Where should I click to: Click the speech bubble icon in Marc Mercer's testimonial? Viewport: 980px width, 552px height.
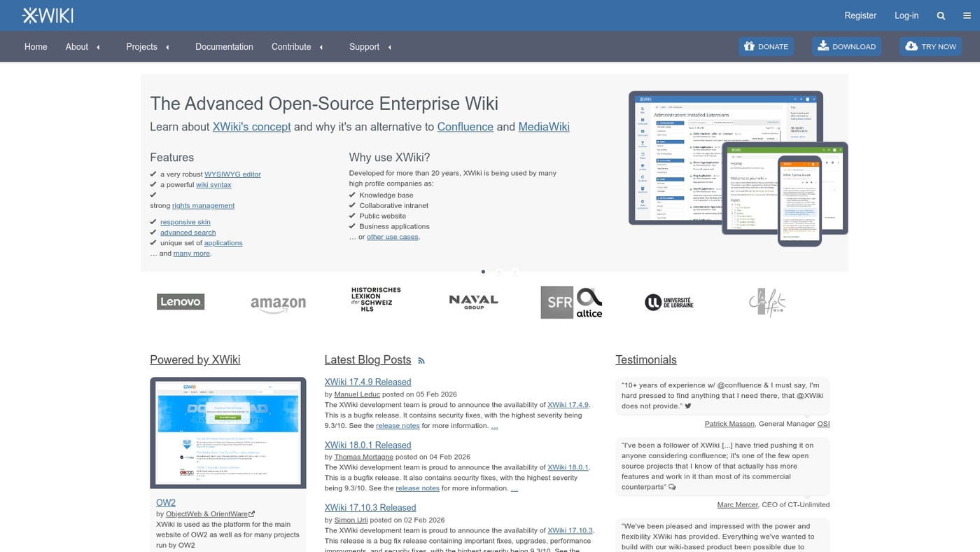pyautogui.click(x=671, y=486)
